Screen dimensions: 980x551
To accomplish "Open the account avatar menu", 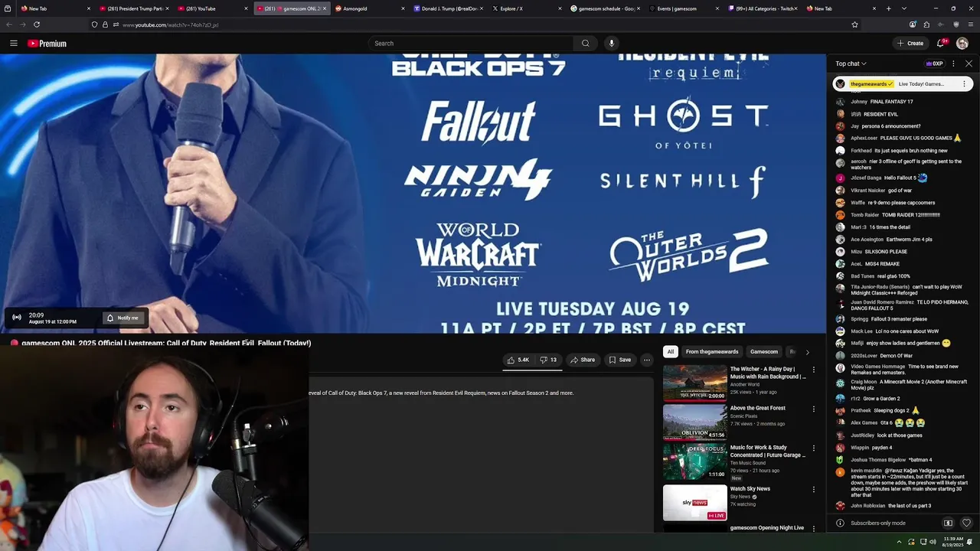I will 962,44.
